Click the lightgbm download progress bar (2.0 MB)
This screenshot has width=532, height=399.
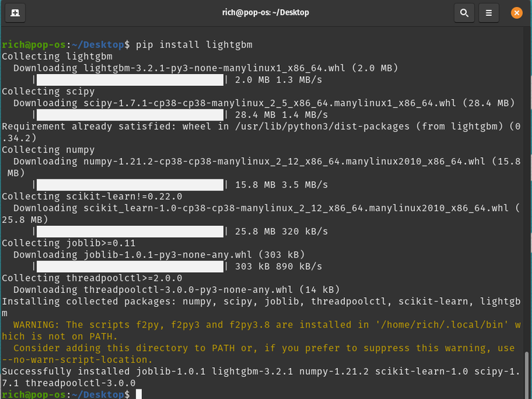pyautogui.click(x=130, y=80)
